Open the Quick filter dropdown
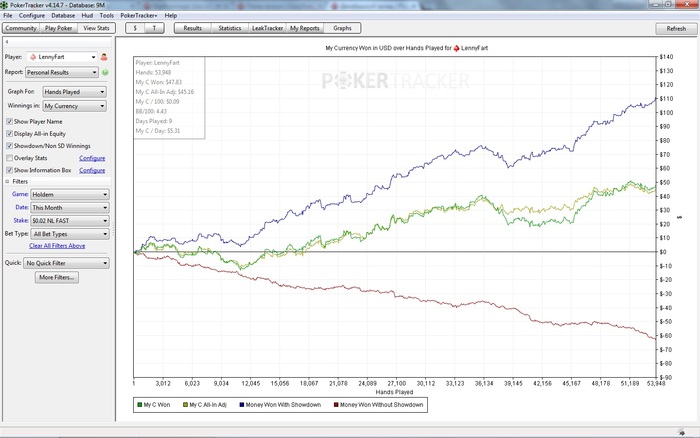 [x=67, y=263]
